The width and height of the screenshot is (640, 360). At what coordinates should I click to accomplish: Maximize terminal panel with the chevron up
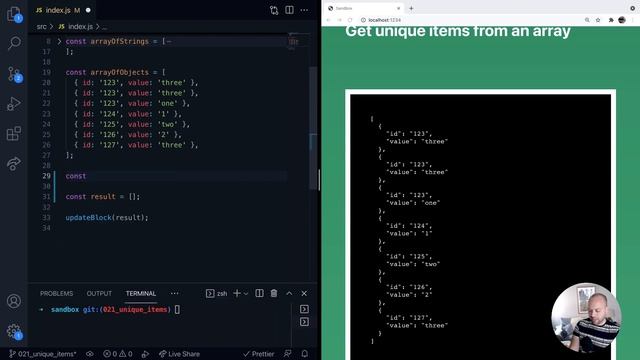click(289, 293)
